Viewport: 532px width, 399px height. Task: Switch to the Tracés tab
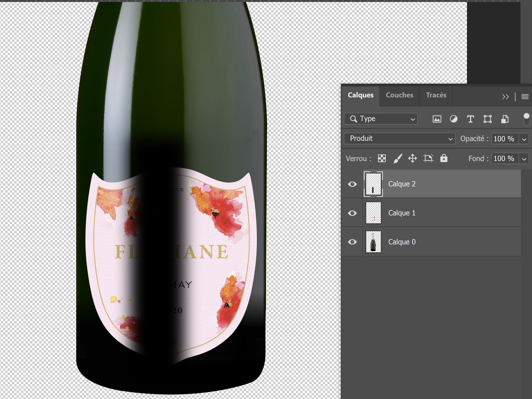coord(436,95)
